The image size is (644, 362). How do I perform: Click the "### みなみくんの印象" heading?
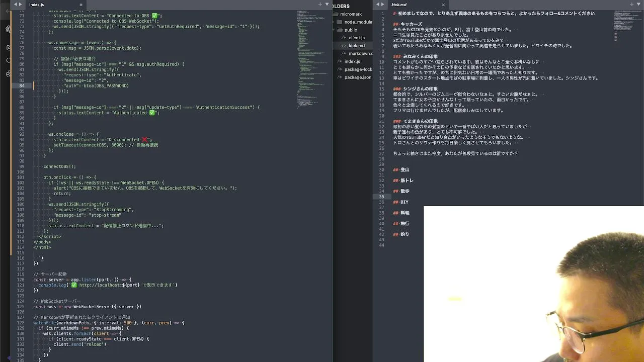coord(415,57)
